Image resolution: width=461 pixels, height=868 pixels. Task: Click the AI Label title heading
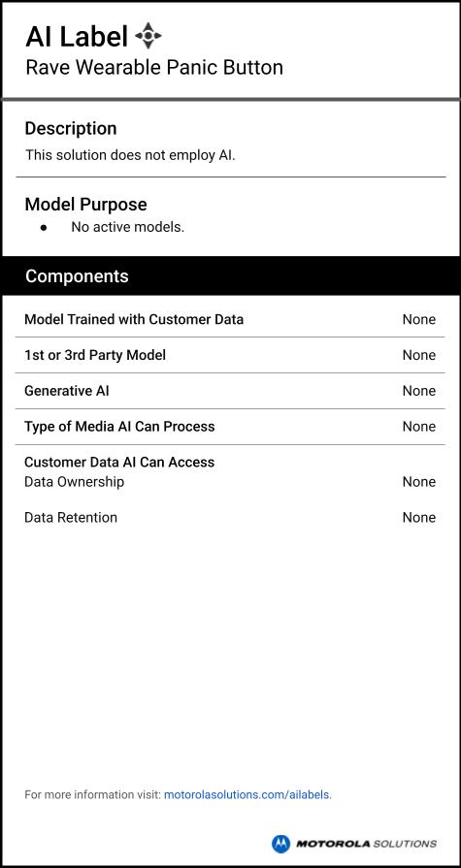click(77, 37)
